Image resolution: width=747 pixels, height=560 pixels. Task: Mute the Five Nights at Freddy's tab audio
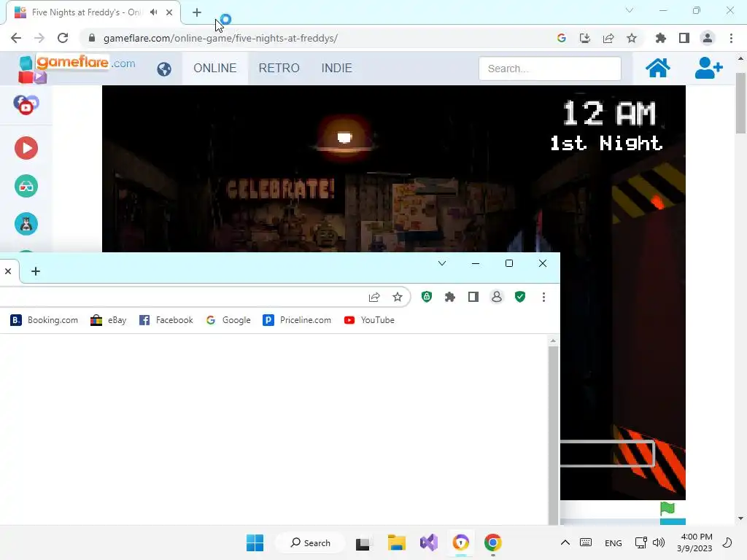pos(153,12)
